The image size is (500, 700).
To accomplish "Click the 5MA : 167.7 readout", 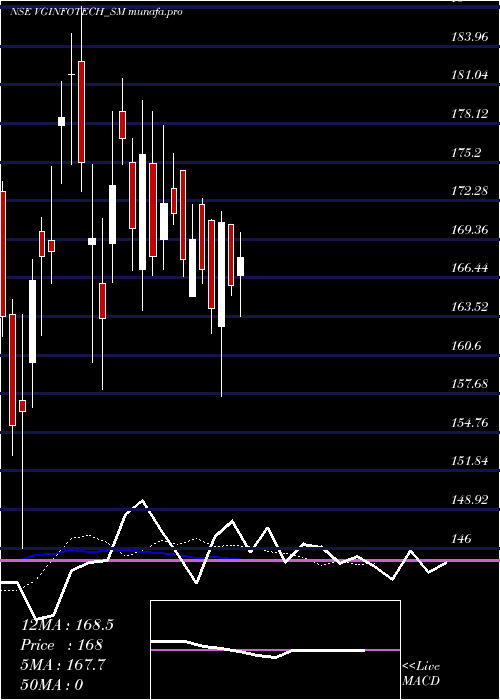I will [x=64, y=665].
